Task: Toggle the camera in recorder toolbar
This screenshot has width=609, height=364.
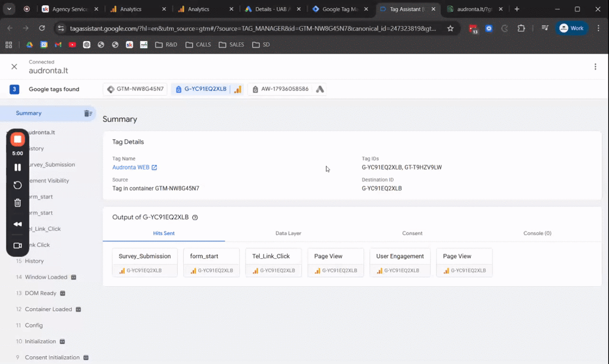Action: 17,246
